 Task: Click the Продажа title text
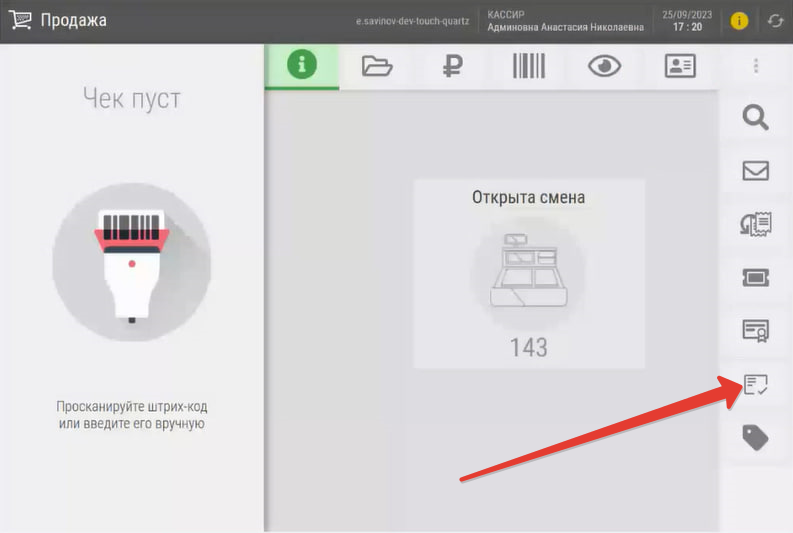pyautogui.click(x=73, y=20)
